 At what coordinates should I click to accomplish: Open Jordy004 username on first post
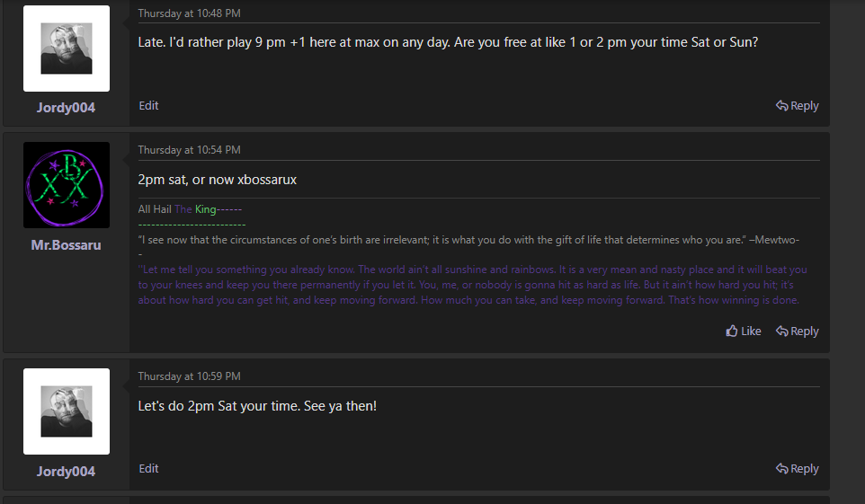pyautogui.click(x=66, y=108)
